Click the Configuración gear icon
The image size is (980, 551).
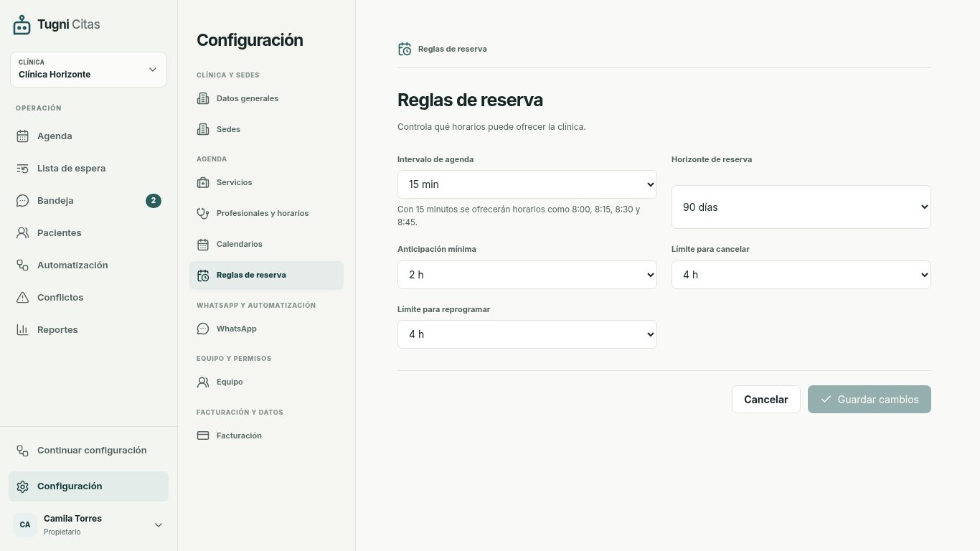point(22,486)
